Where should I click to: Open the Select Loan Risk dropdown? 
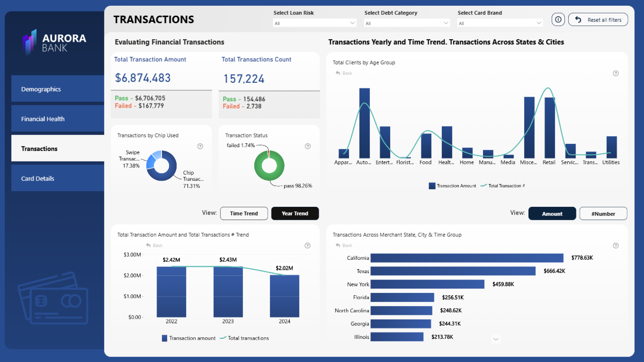pyautogui.click(x=314, y=23)
